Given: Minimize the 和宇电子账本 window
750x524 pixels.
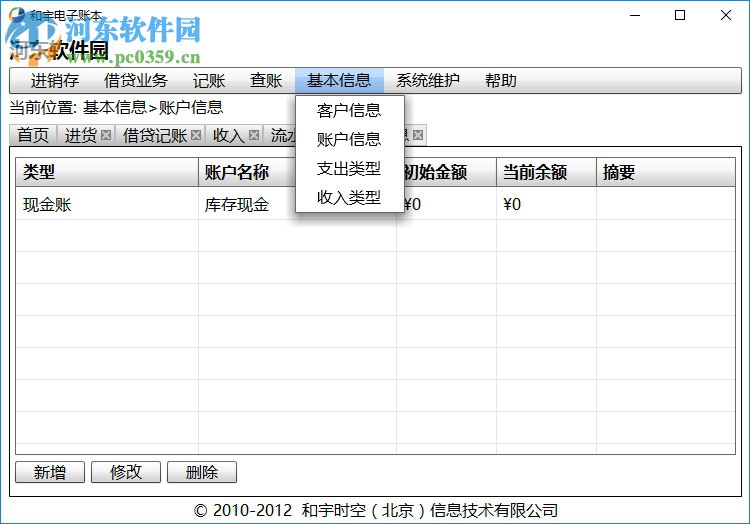Looking at the screenshot, I should point(635,15).
